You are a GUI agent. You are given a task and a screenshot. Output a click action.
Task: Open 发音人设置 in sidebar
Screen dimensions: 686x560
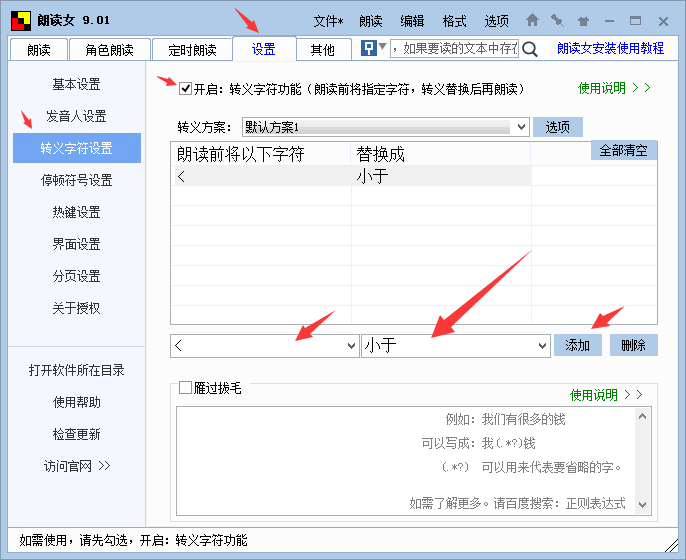tap(77, 116)
